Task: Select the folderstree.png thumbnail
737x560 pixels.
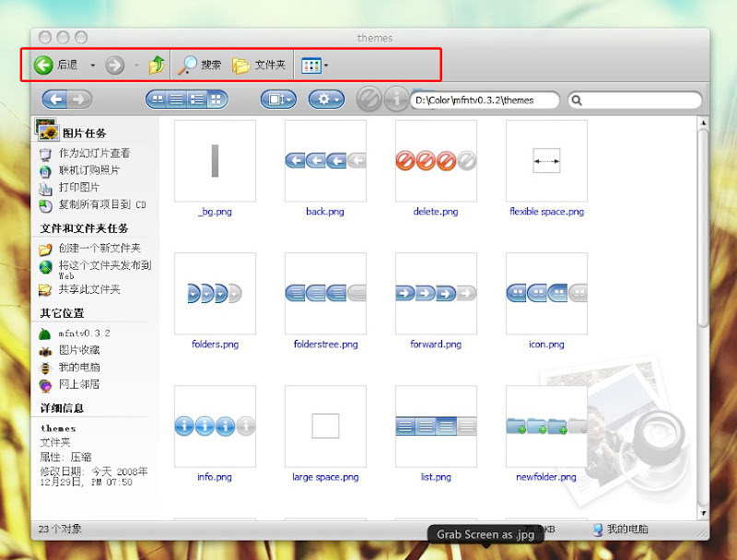Action: 325,294
